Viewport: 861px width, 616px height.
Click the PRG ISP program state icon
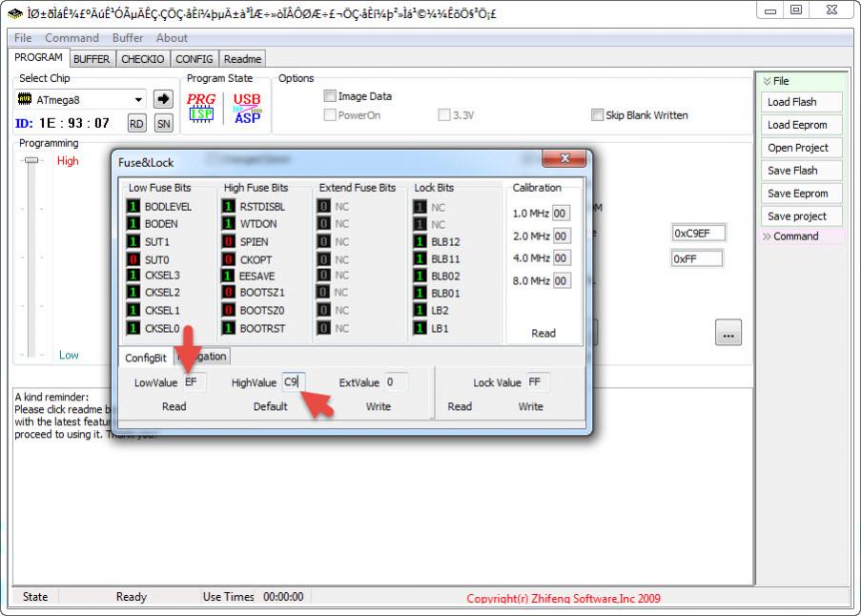[201, 108]
